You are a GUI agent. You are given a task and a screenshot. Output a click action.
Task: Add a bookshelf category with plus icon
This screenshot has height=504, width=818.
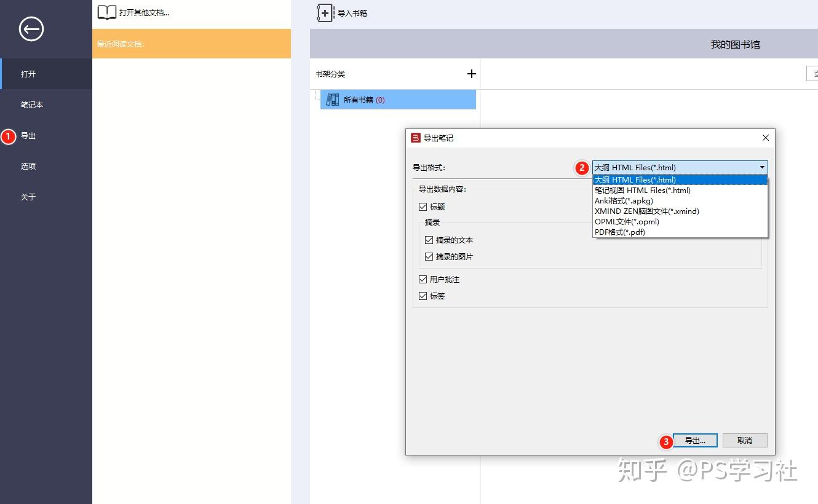[x=472, y=74]
